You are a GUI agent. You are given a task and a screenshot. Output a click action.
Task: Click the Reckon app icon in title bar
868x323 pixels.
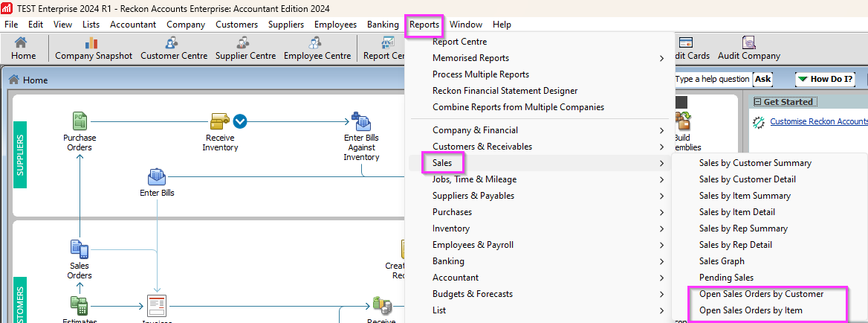[x=7, y=8]
